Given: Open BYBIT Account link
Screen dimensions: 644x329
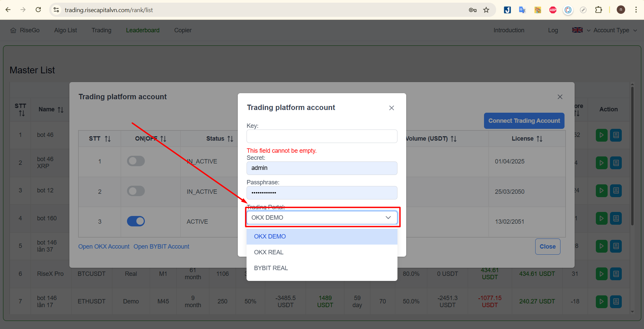Looking at the screenshot, I should (x=161, y=247).
